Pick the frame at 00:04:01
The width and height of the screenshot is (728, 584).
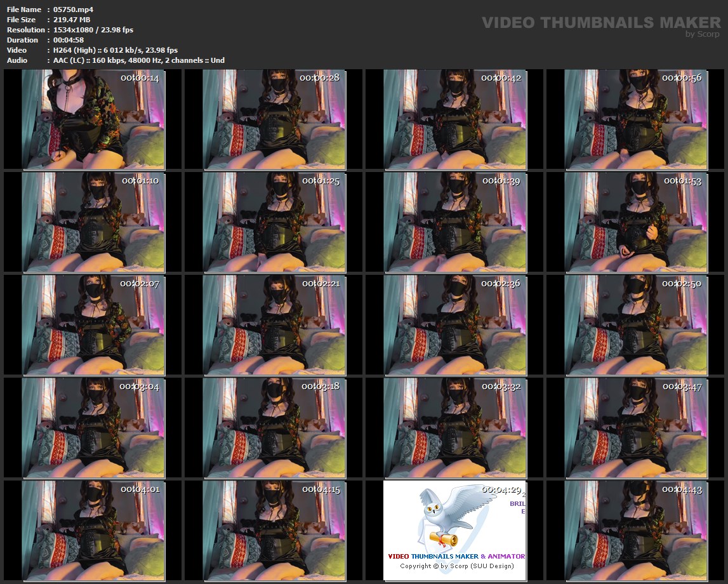point(93,531)
